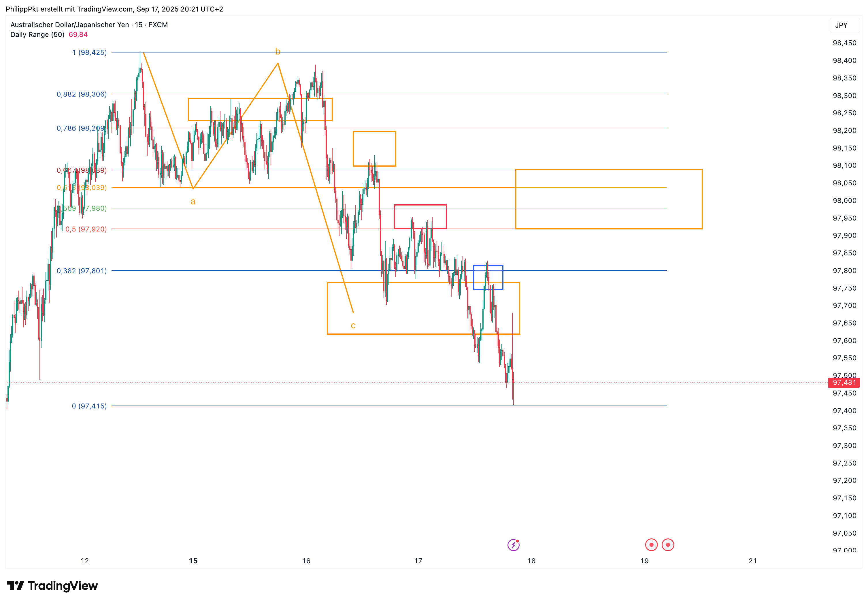Click the indicator value 69,84

(78, 34)
